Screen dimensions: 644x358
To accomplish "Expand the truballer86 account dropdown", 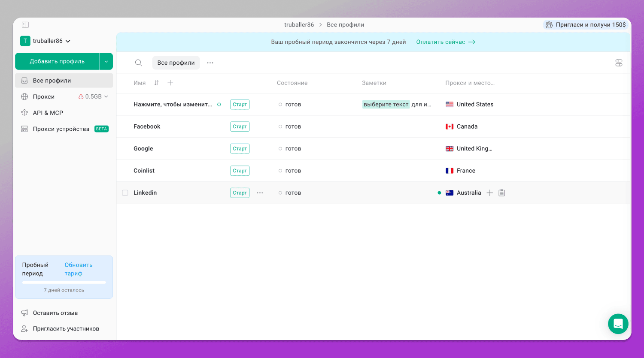I will pyautogui.click(x=68, y=41).
